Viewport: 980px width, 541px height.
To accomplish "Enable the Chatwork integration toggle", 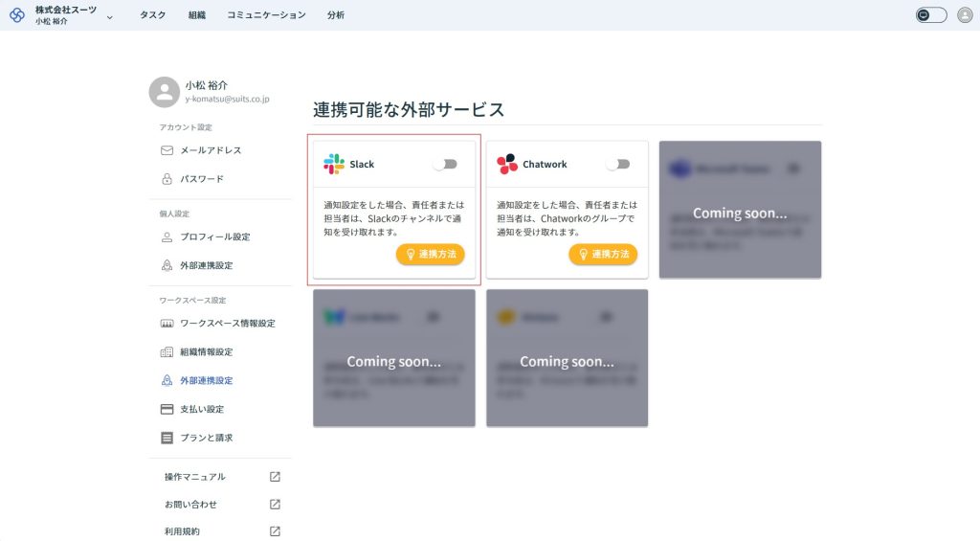I will coord(618,164).
